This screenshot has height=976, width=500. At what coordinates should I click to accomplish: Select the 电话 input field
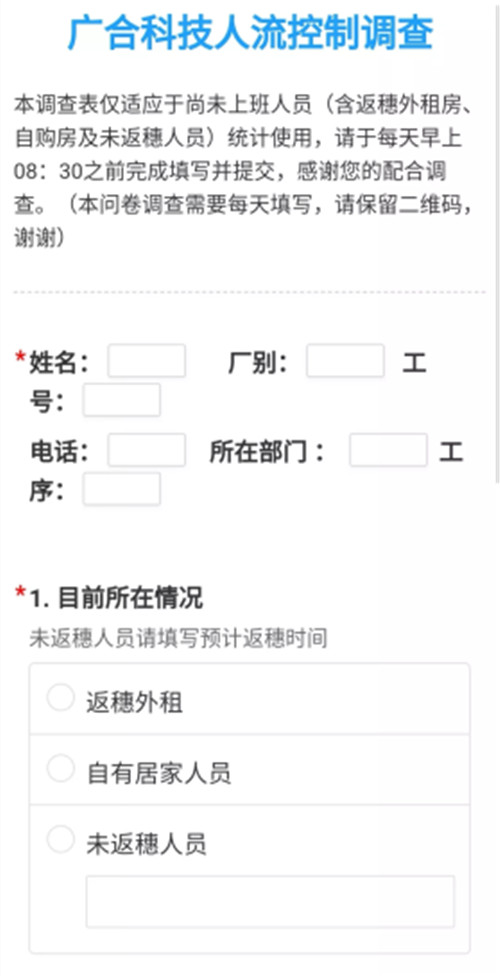click(146, 450)
